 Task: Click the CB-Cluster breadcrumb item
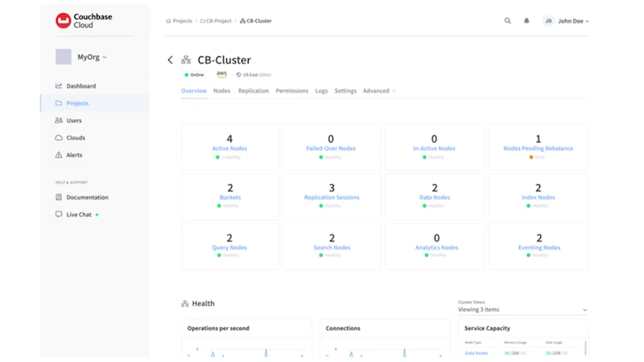(x=258, y=21)
